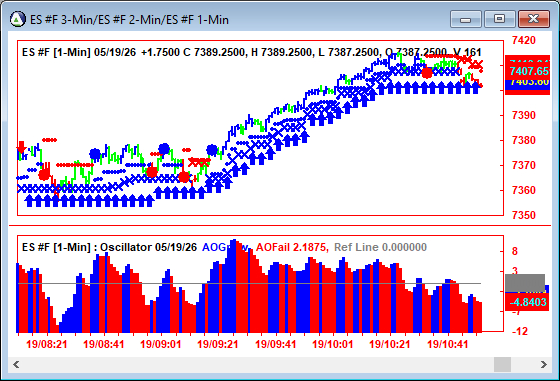This screenshot has height=381, width=560.
Task: Click the 19/08:21 time axis label
Action: 47,345
